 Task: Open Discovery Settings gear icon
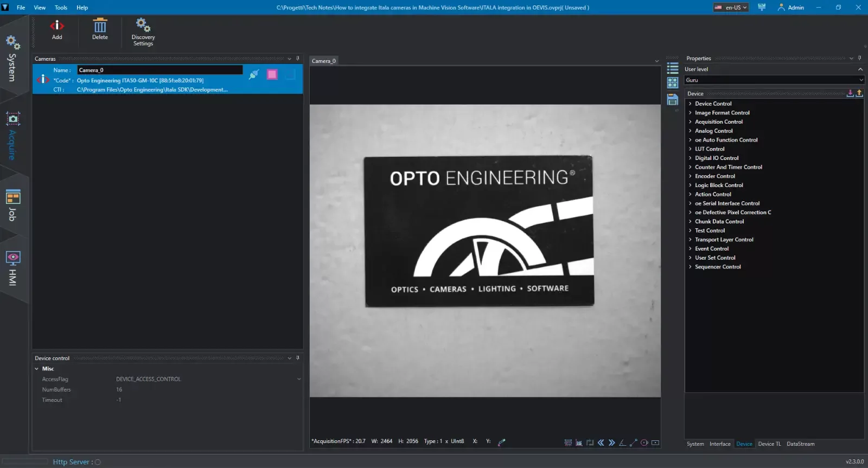coord(143,25)
